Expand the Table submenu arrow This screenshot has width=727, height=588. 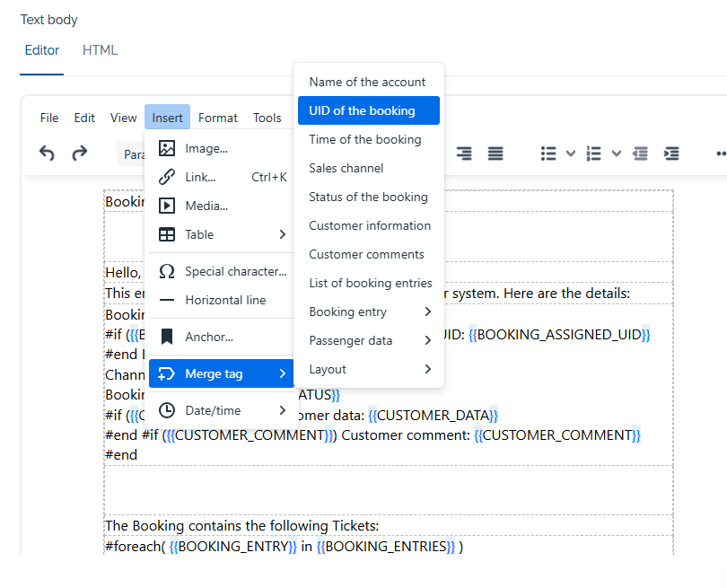(x=283, y=234)
